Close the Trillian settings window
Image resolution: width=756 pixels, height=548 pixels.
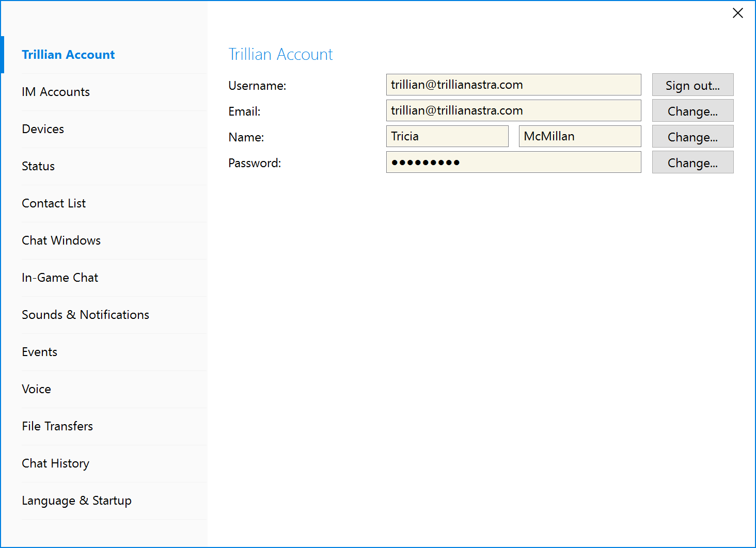click(737, 13)
